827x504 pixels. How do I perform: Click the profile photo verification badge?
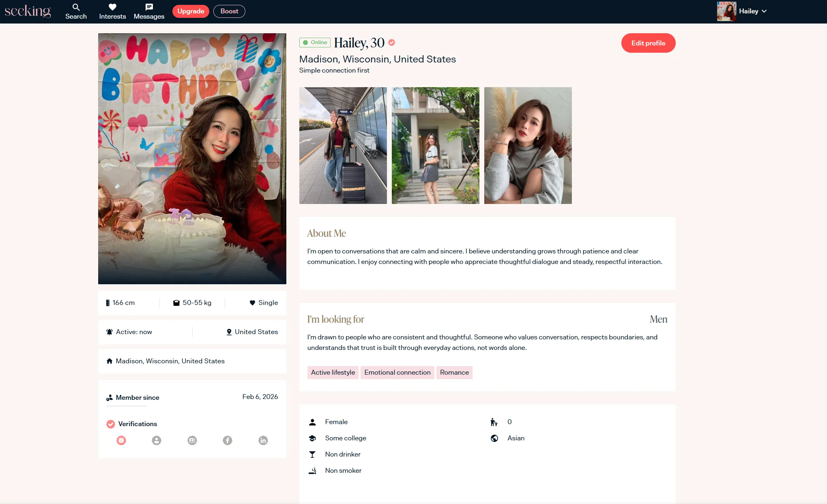[157, 440]
